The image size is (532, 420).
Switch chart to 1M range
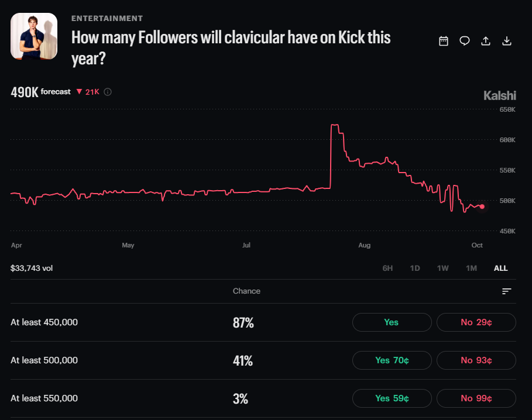[x=471, y=268]
